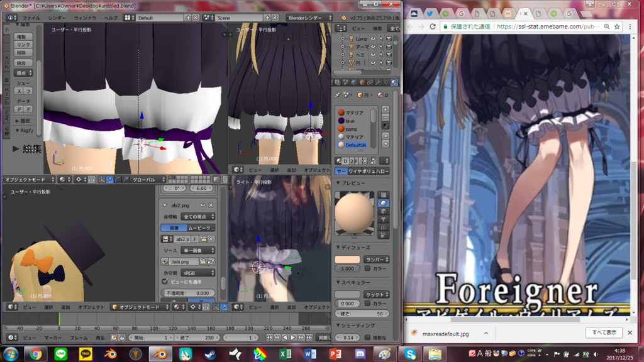Click すべて表示 in Chrome download bar
This screenshot has height=362, width=644.
(x=604, y=332)
